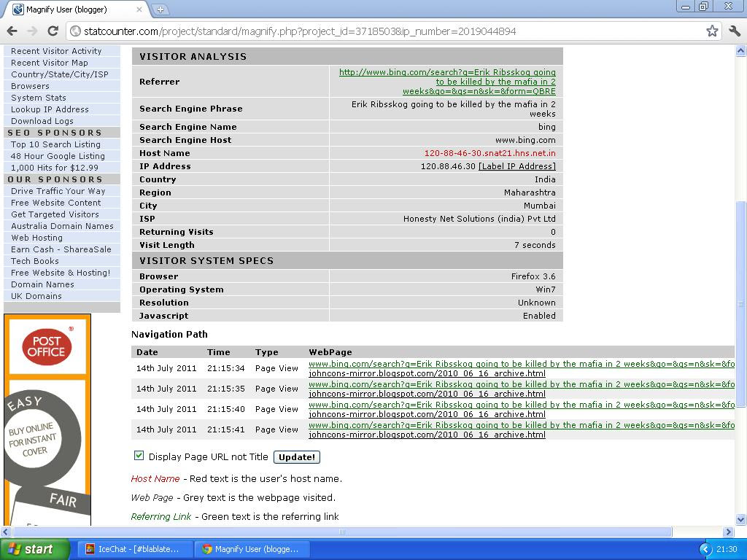The image size is (747, 560).
Task: Open the bing link in the 21:15:35 row
Action: click(522, 384)
